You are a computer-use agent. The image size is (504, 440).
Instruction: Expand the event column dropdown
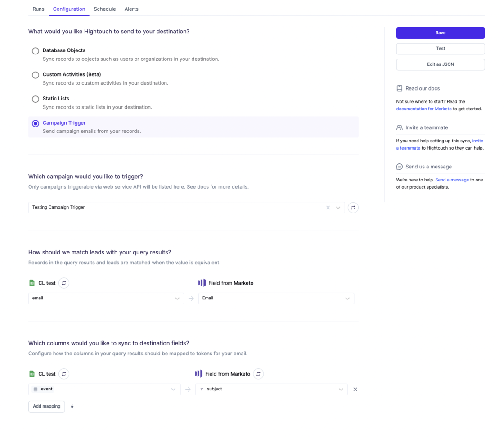point(173,389)
